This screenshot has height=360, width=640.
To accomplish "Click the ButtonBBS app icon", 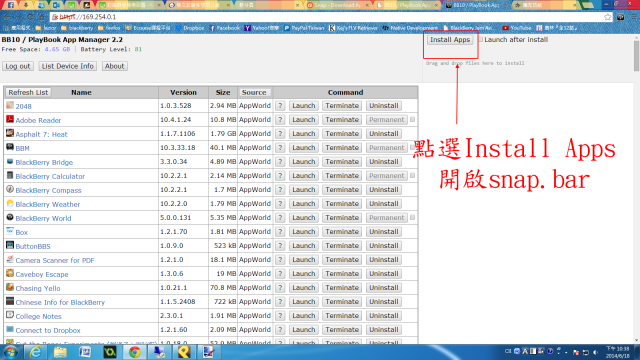I will pyautogui.click(x=10, y=245).
